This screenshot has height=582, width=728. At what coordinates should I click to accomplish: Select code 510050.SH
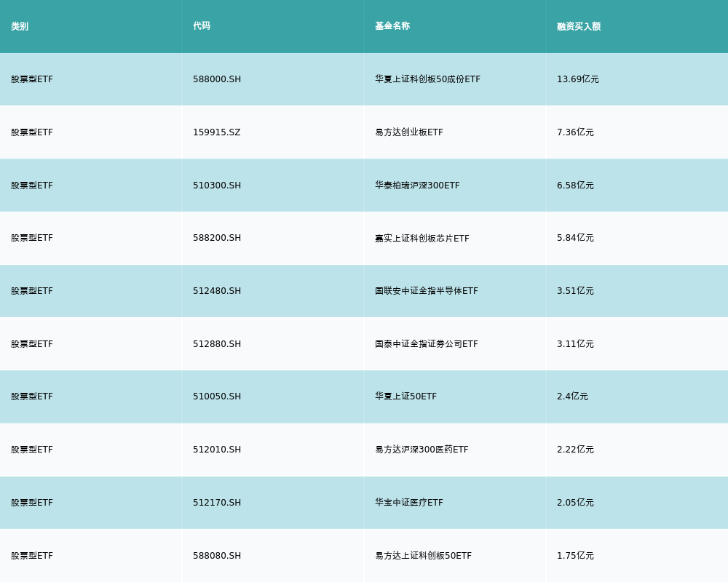coord(217,396)
